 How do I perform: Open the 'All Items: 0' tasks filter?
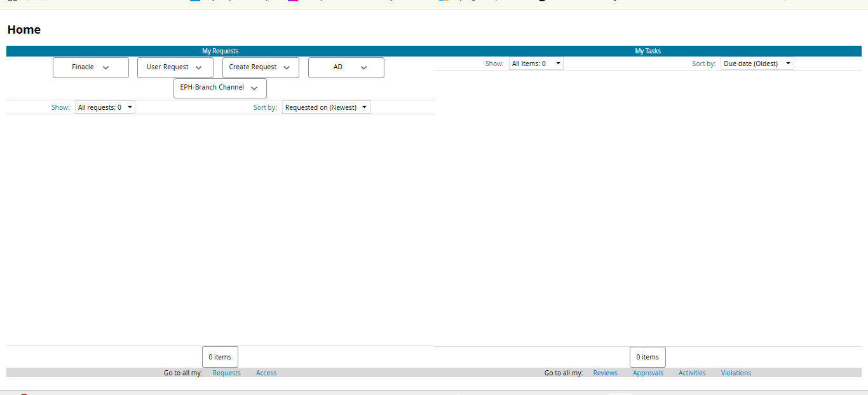tap(536, 64)
